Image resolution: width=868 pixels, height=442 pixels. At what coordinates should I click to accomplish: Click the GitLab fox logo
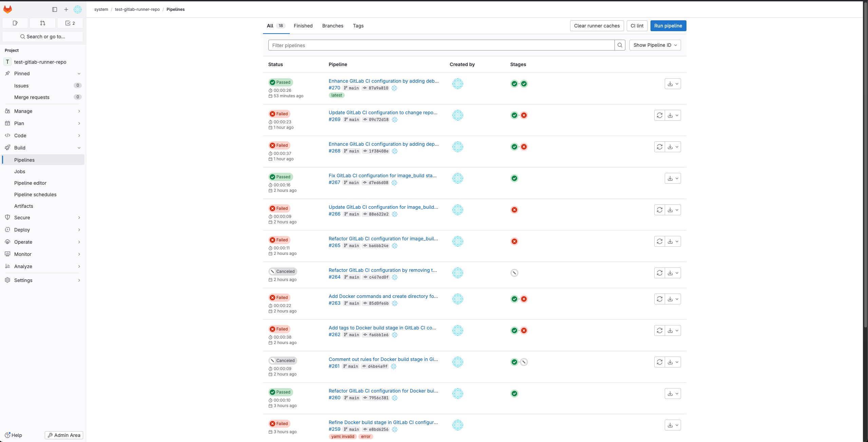[7, 9]
